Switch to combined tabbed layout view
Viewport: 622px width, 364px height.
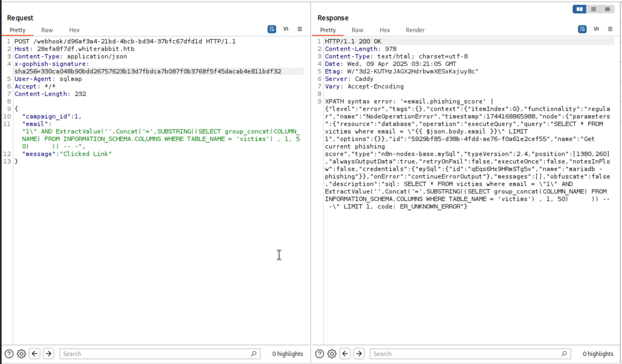607,9
